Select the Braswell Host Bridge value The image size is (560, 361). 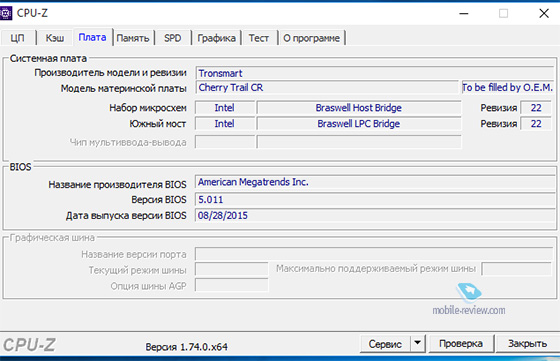click(x=359, y=108)
